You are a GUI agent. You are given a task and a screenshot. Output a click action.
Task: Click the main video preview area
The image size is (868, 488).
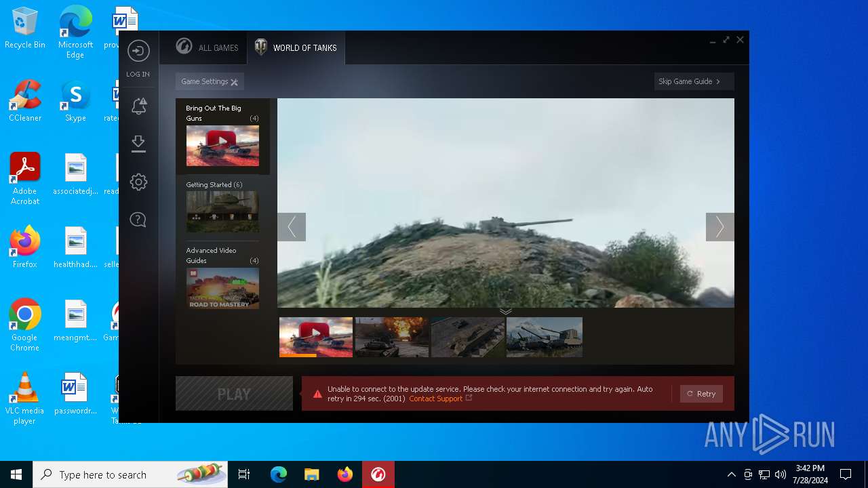click(505, 203)
